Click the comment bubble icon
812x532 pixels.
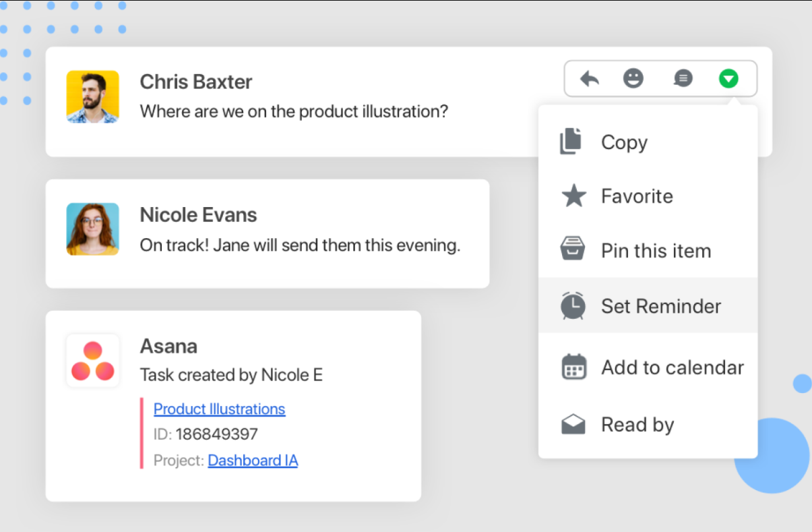tap(683, 79)
